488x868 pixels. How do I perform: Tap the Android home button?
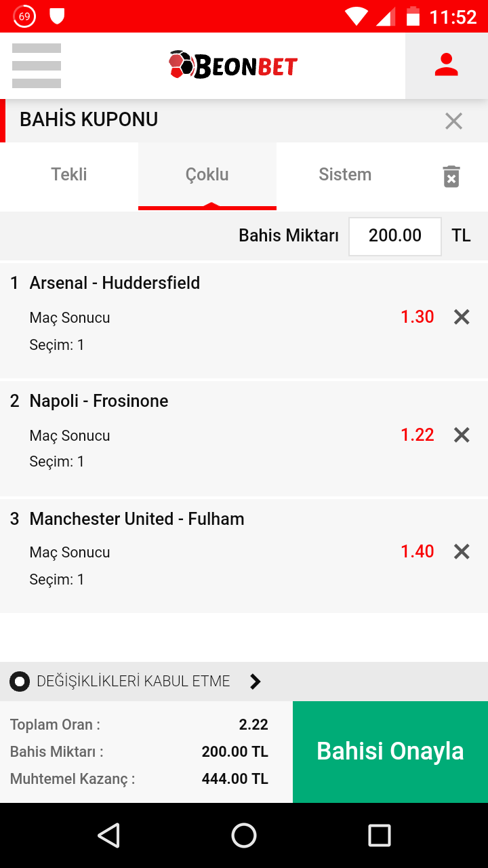tap(244, 835)
